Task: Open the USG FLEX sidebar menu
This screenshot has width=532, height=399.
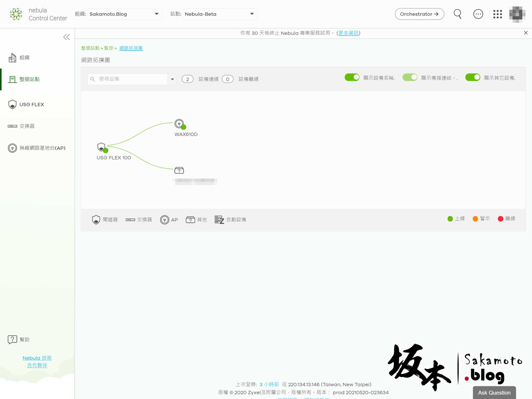Action: pyautogui.click(x=26, y=104)
